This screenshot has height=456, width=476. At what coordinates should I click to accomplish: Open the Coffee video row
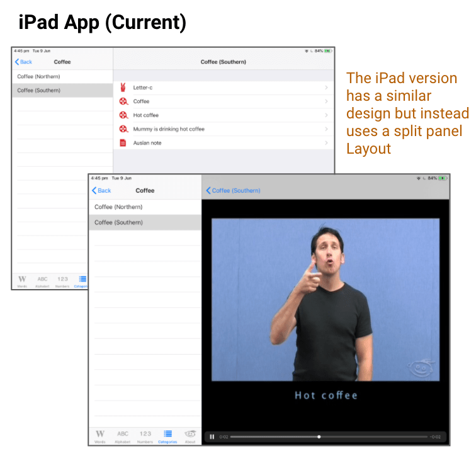[224, 101]
